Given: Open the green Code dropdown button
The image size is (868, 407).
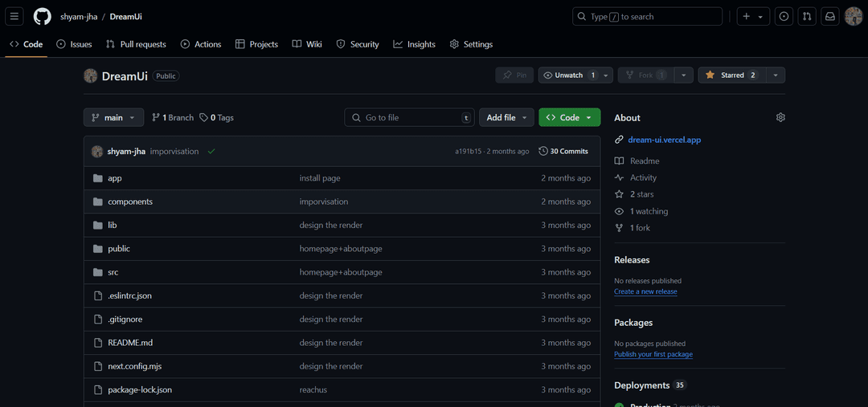Looking at the screenshot, I should tap(569, 117).
